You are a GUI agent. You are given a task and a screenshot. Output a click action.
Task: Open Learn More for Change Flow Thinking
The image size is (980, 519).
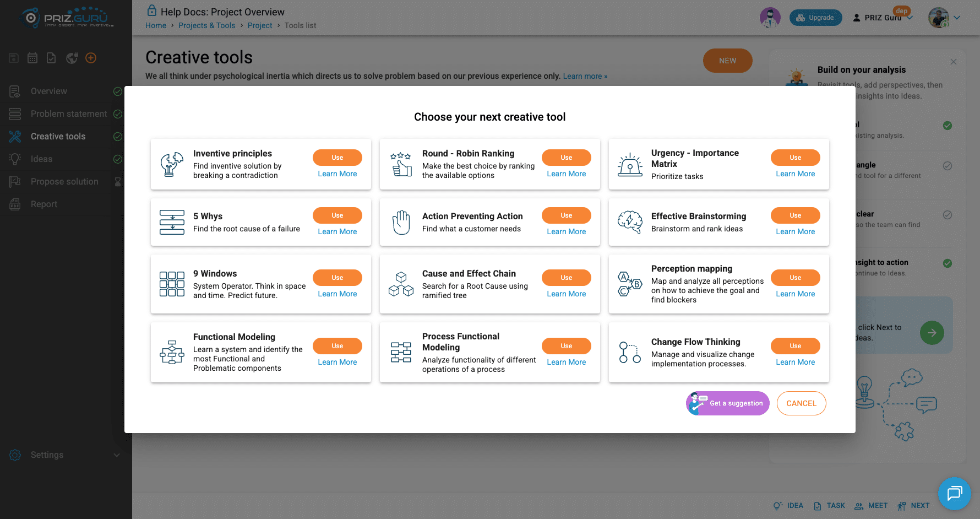(x=795, y=362)
